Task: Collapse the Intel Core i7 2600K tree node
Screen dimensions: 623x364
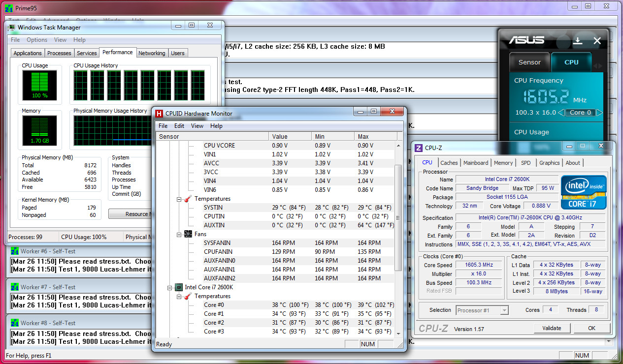Action: click(170, 287)
